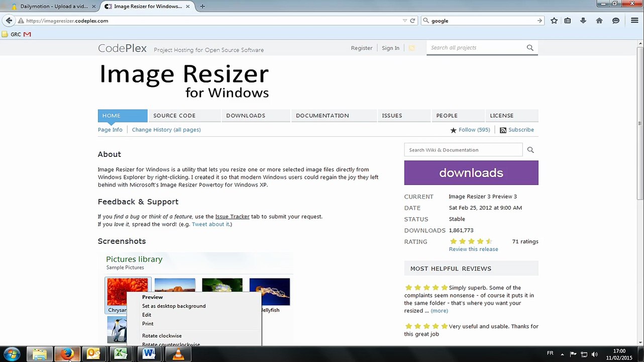644x362 pixels.
Task: Open Windows Explorer from the taskbar
Action: pos(40,354)
